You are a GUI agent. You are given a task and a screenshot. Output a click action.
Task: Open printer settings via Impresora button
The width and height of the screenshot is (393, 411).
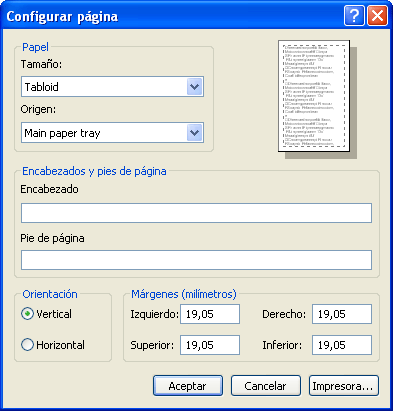[344, 386]
